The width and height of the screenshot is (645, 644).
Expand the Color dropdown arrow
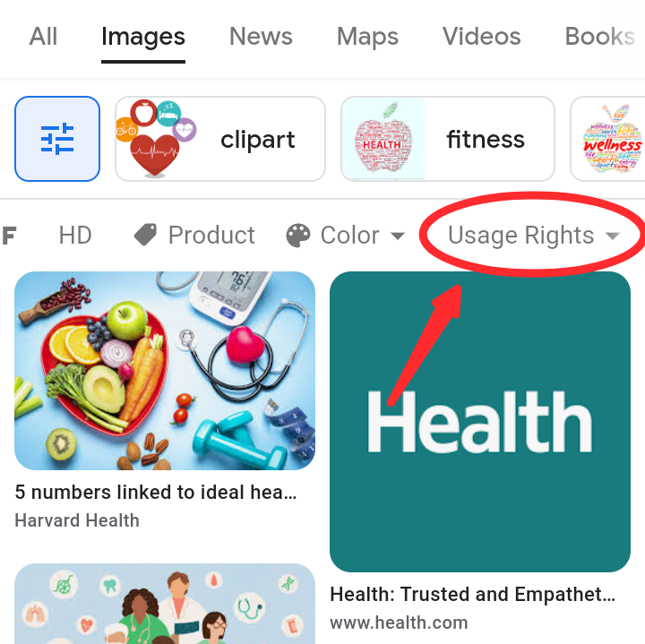coord(398,236)
